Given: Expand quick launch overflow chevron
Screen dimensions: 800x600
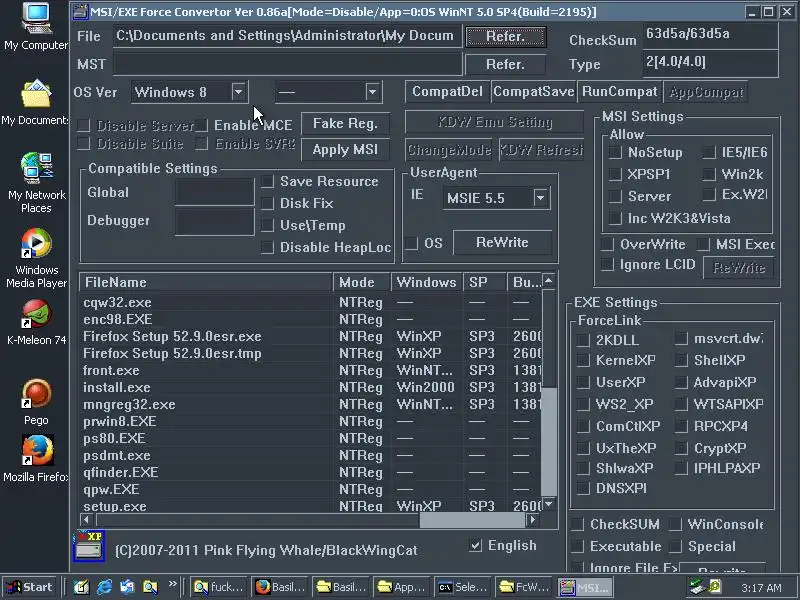Looking at the screenshot, I should 172,584.
